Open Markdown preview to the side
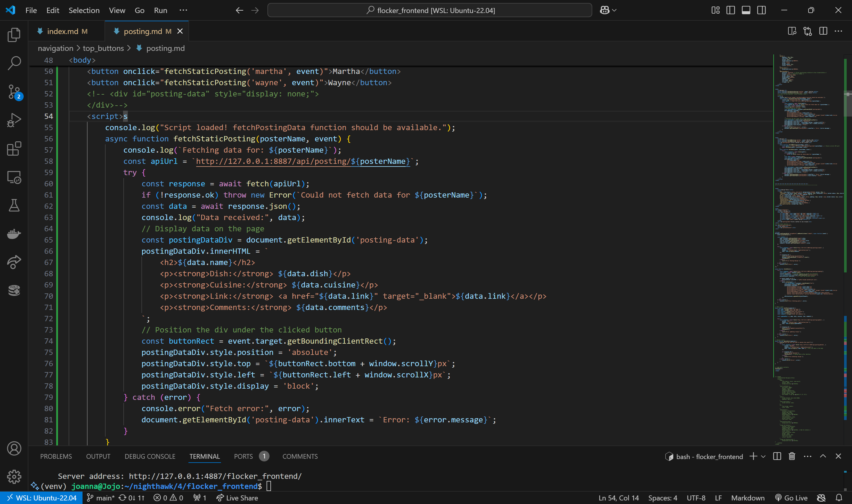The height and width of the screenshot is (504, 852). click(792, 31)
